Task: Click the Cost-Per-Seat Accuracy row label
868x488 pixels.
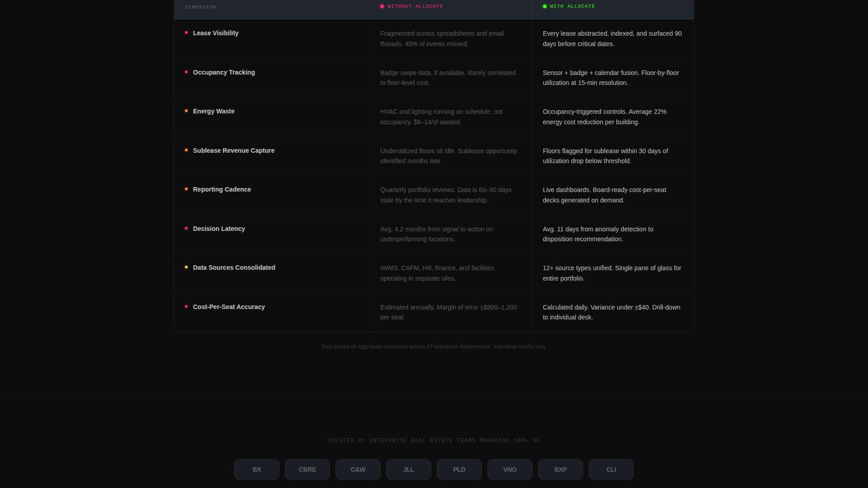Action: pos(229,307)
